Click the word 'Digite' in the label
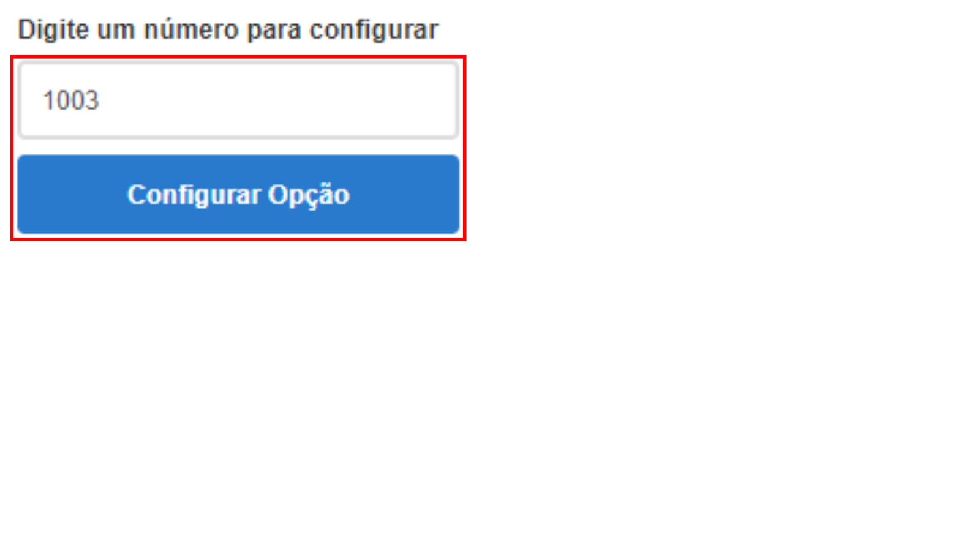980x551 pixels. point(53,30)
